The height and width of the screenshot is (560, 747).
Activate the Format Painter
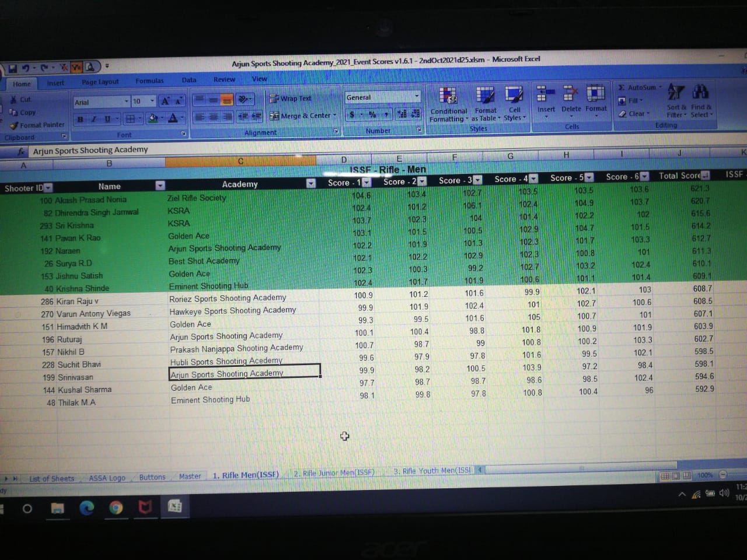[37, 125]
